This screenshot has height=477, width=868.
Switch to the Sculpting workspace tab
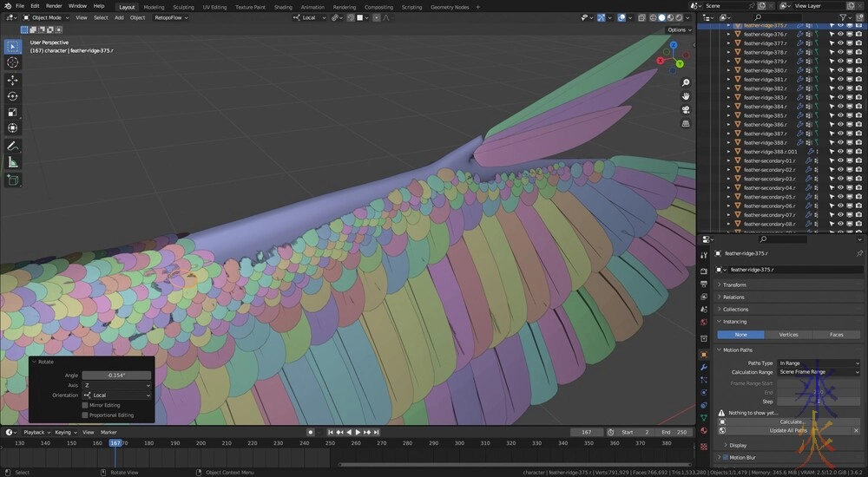(183, 6)
